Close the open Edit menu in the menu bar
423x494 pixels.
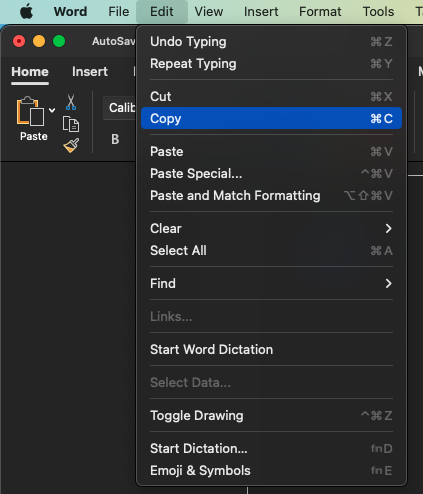pyautogui.click(x=162, y=12)
